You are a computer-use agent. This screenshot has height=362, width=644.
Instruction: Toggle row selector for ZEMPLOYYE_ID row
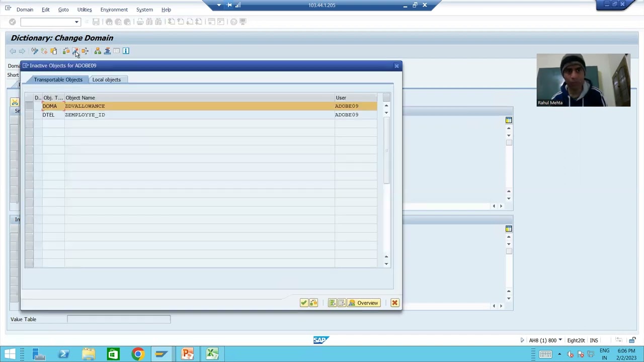pos(29,115)
